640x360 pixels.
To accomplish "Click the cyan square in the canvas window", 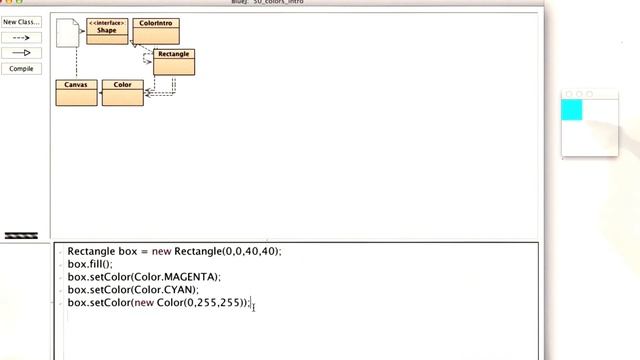I will pos(571,110).
